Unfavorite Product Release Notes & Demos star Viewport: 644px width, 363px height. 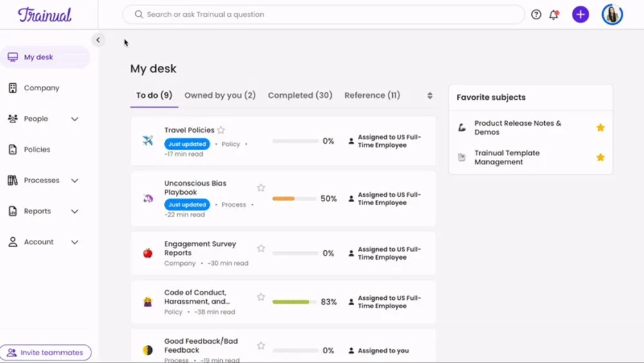click(600, 128)
